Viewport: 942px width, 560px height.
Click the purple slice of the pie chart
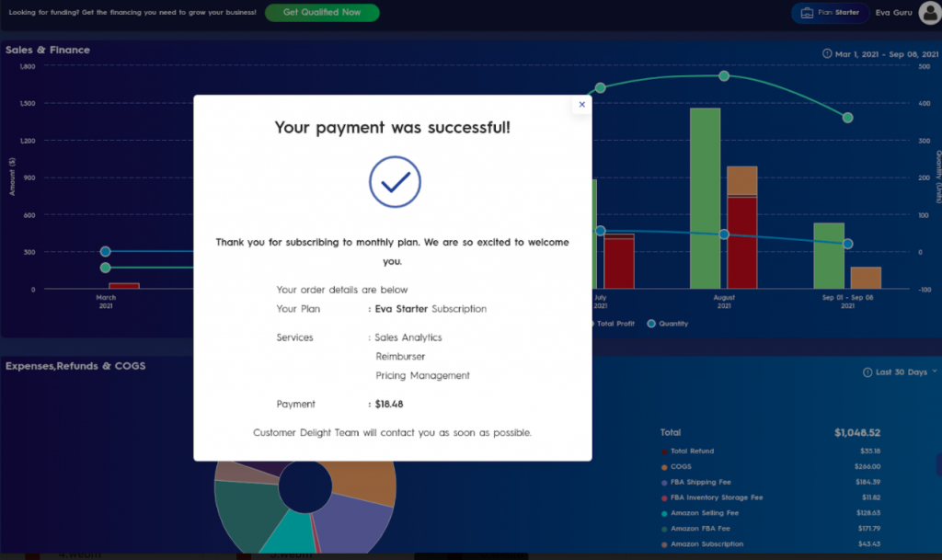(354, 522)
